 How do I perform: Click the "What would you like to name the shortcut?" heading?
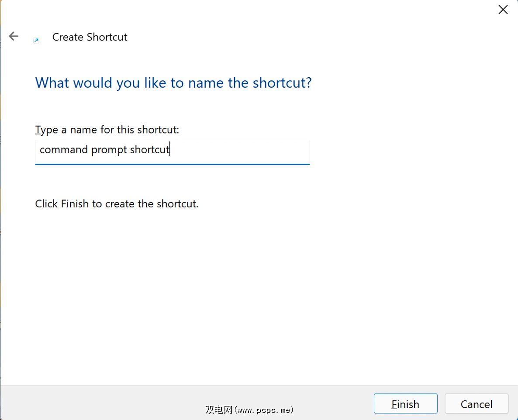tap(173, 83)
